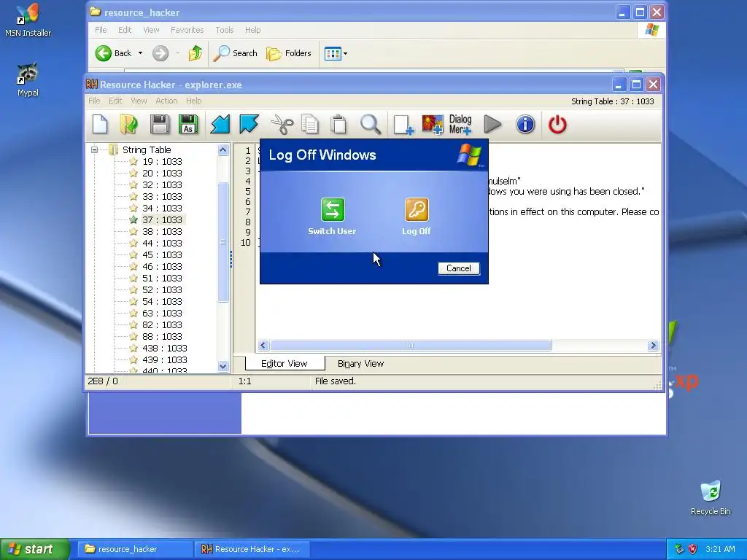Collapse the String Table tree node
The height and width of the screenshot is (560, 747).
pyautogui.click(x=94, y=150)
